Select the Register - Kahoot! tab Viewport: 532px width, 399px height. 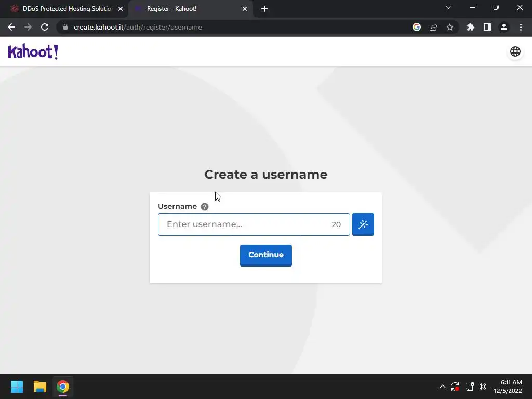tap(190, 9)
